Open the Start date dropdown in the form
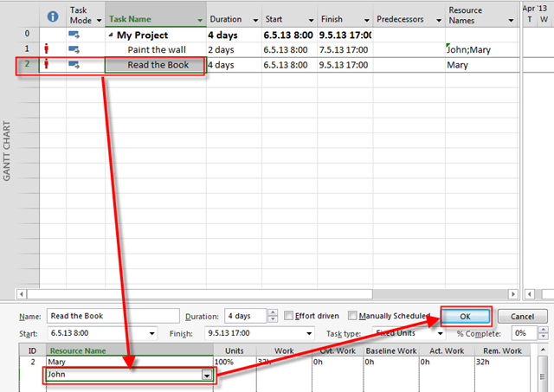Screen dimensions: 554x392 click(x=152, y=333)
